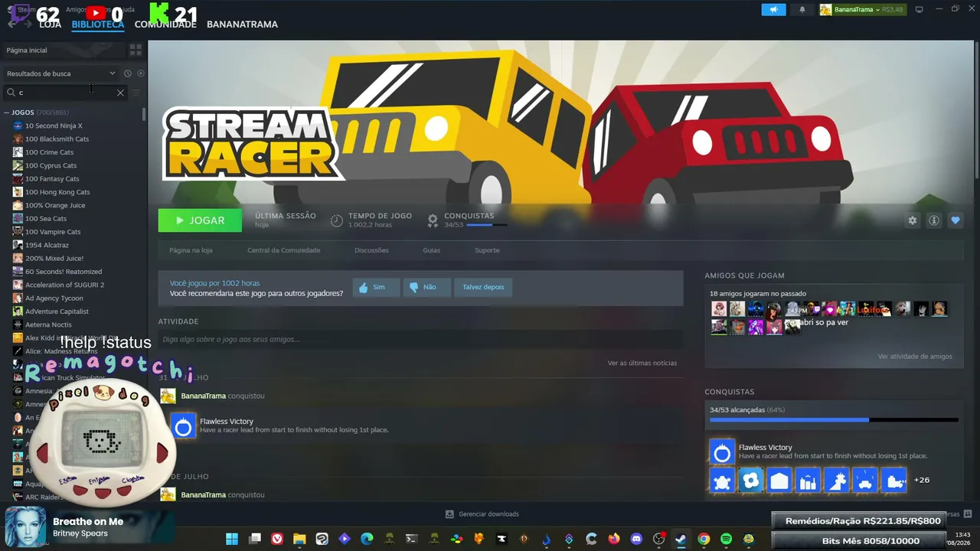The height and width of the screenshot is (551, 980).
Task: Open library advanced filters icon
Action: pos(136,93)
